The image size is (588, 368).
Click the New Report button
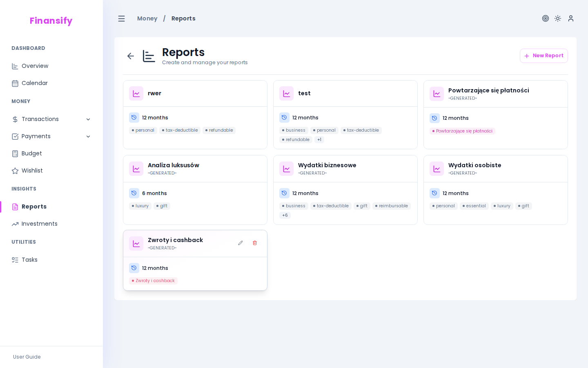coord(544,56)
